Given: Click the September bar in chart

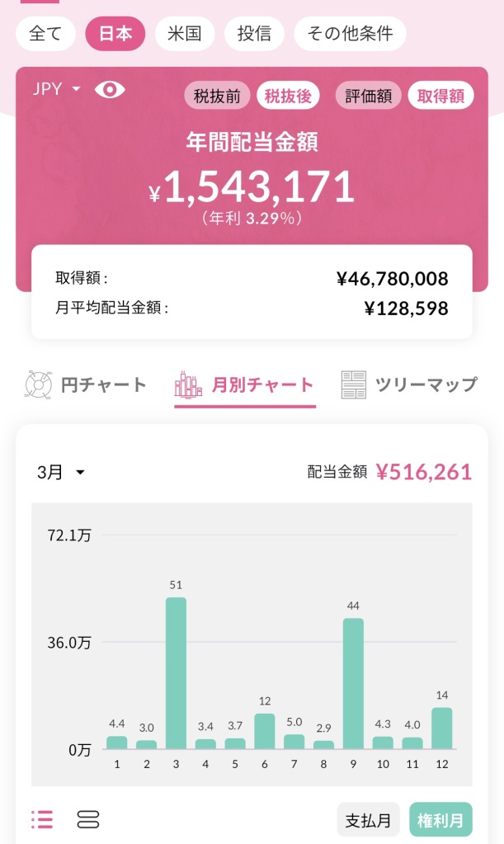Looking at the screenshot, I should [353, 683].
